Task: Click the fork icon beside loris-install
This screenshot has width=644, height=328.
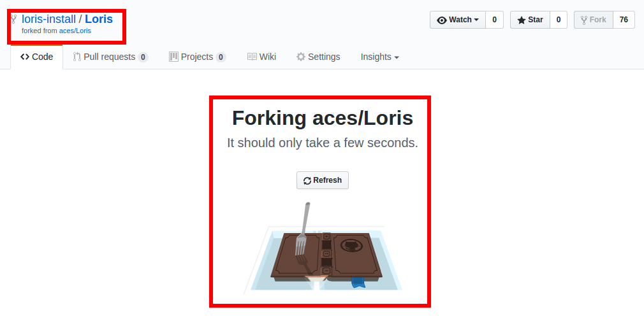Action: coord(13,19)
